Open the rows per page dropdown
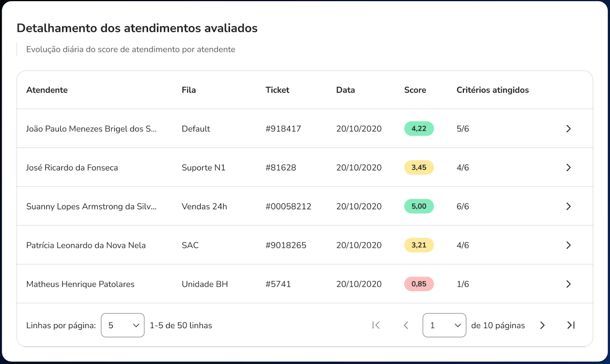The width and height of the screenshot is (610, 364). 122,325
